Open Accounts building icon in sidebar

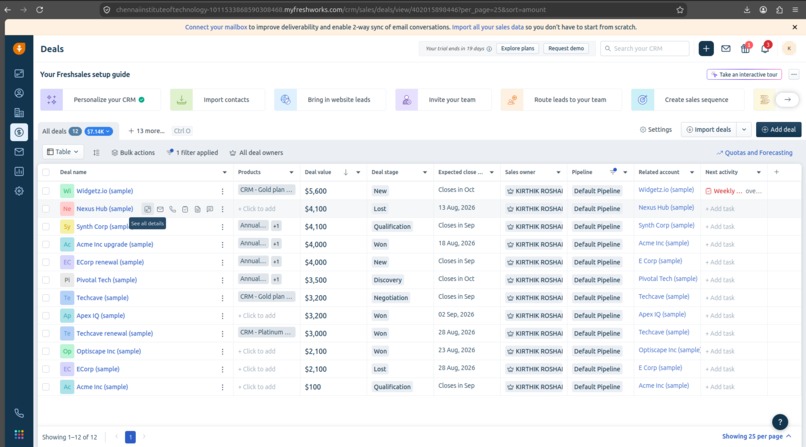coord(19,113)
